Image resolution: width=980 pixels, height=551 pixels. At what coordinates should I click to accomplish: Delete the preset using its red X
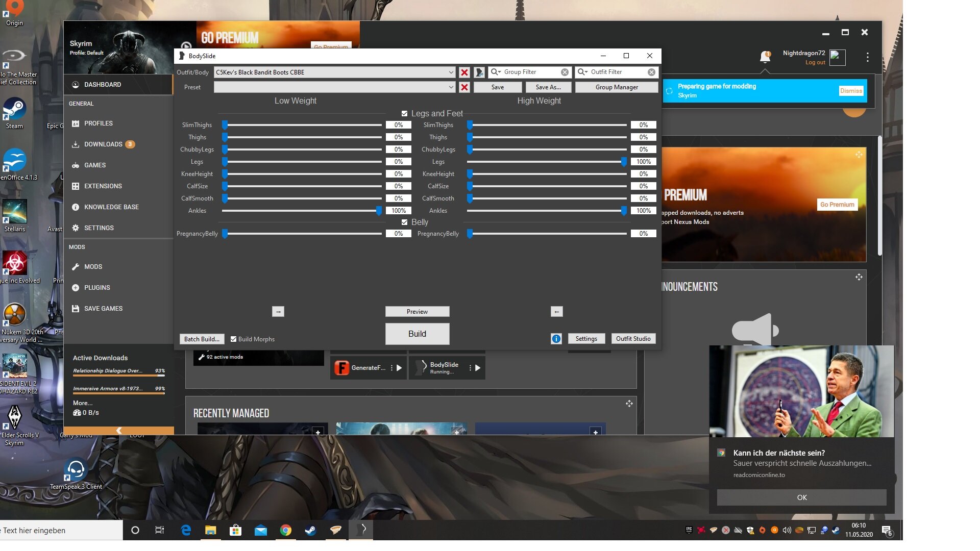[464, 87]
